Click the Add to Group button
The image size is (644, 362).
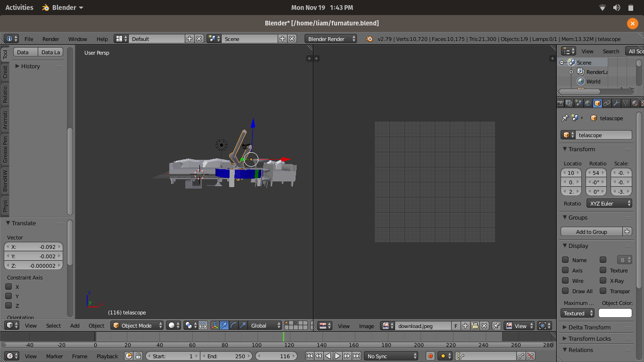pos(591,231)
